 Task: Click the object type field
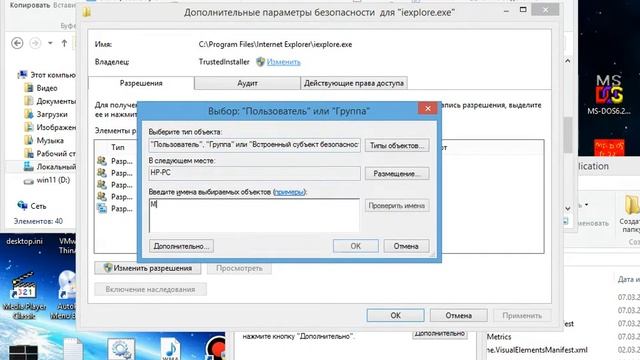[x=254, y=145]
